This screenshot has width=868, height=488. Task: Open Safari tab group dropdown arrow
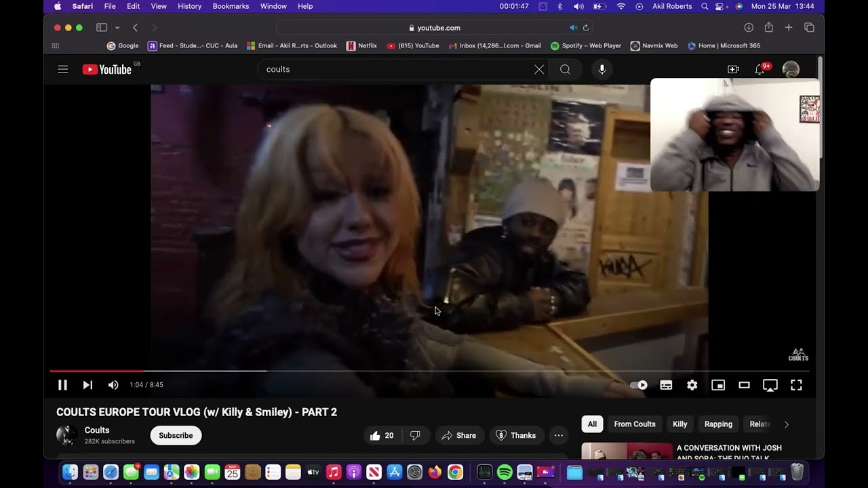(117, 28)
